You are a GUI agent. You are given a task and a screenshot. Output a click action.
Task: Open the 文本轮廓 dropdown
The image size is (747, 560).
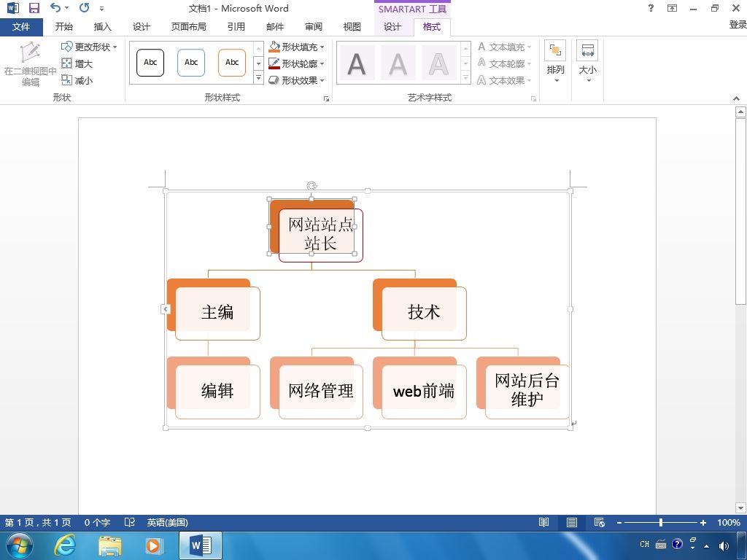(505, 63)
